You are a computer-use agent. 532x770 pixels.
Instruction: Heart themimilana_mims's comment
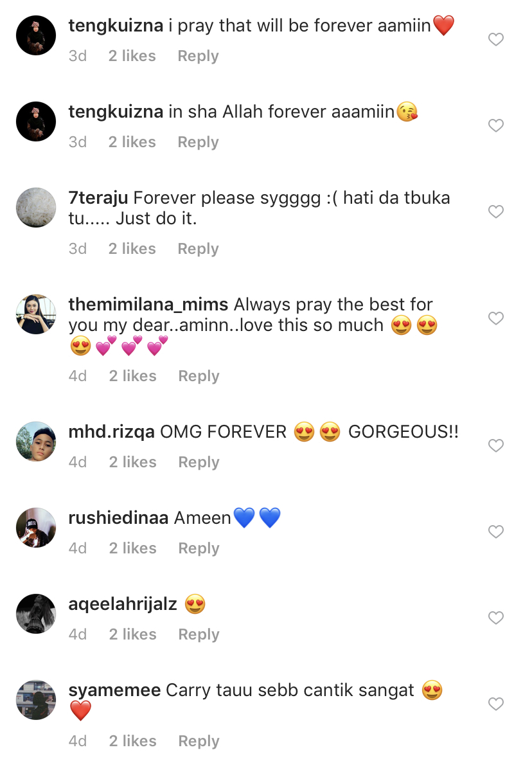tap(495, 318)
